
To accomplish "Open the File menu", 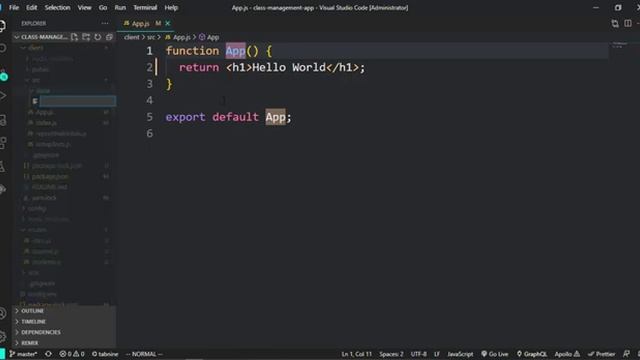I will tap(14, 8).
